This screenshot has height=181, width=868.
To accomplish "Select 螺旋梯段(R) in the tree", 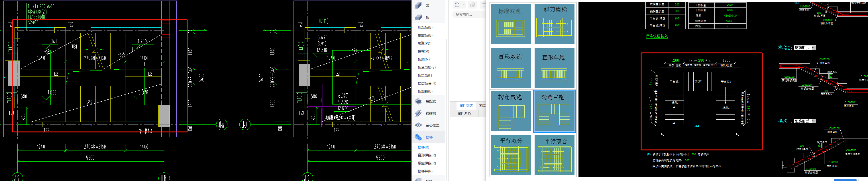I will [427, 163].
